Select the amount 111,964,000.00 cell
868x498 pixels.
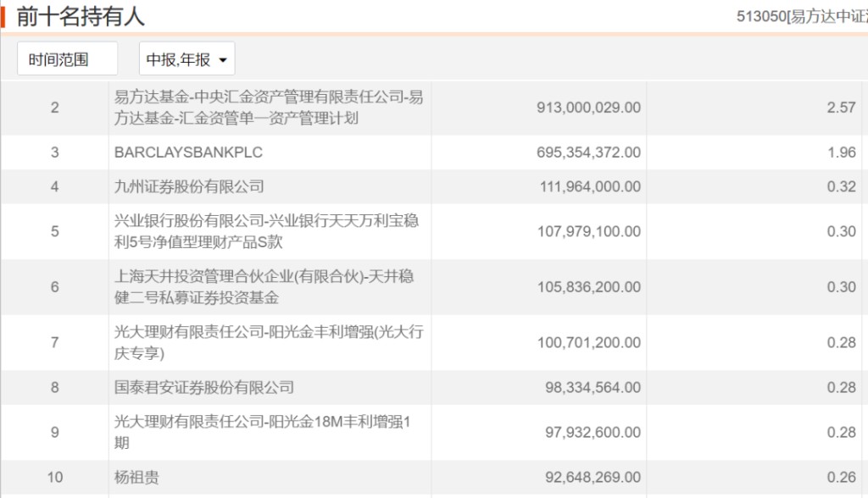(x=590, y=186)
